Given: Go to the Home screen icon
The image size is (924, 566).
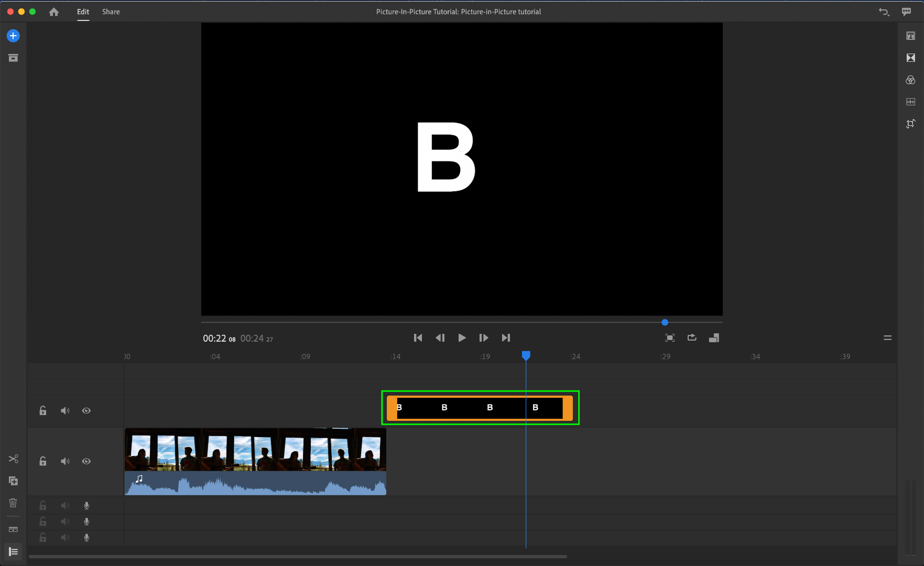Looking at the screenshot, I should click(53, 12).
